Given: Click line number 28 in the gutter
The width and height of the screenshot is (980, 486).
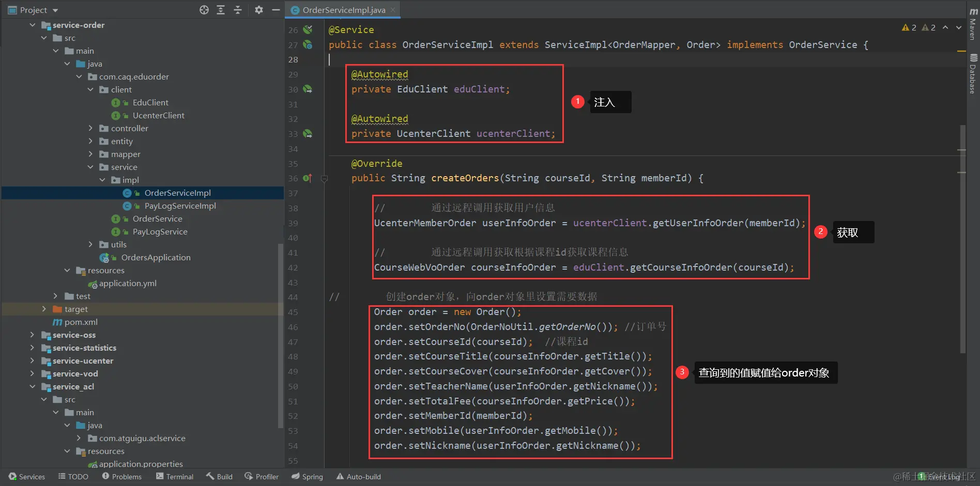Looking at the screenshot, I should 293,59.
